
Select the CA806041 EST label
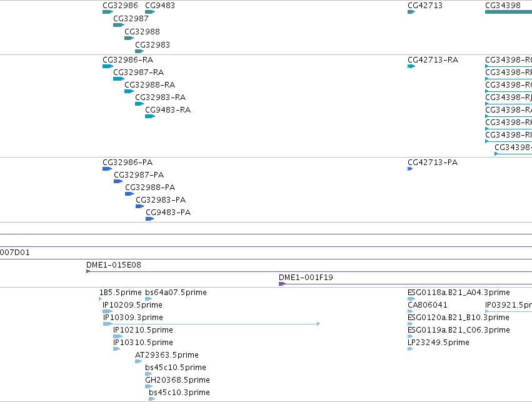tap(427, 304)
